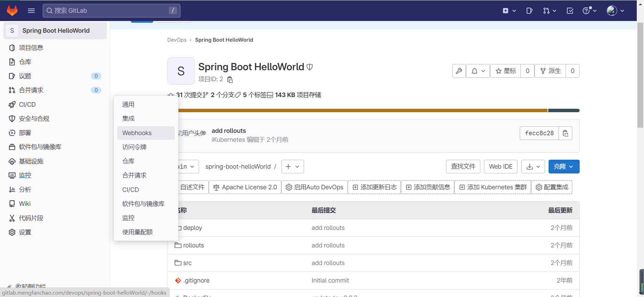This screenshot has width=644, height=297.
Task: Open the issues icon in top bar
Action: 529,11
